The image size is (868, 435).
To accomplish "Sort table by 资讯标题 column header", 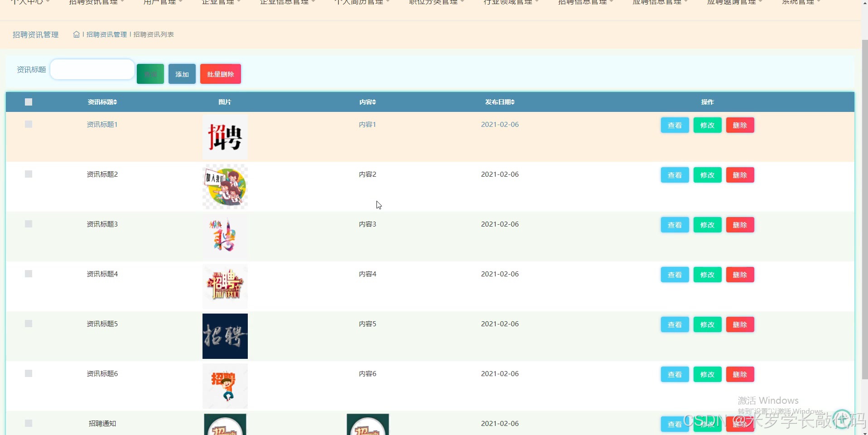I will click(x=102, y=102).
